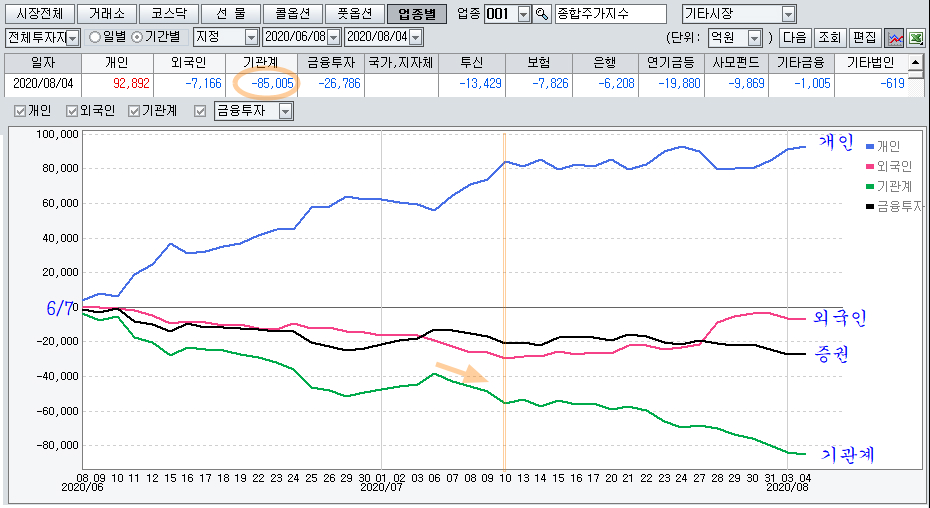
Task: Click the table scroll-up arrow
Action: (915, 62)
